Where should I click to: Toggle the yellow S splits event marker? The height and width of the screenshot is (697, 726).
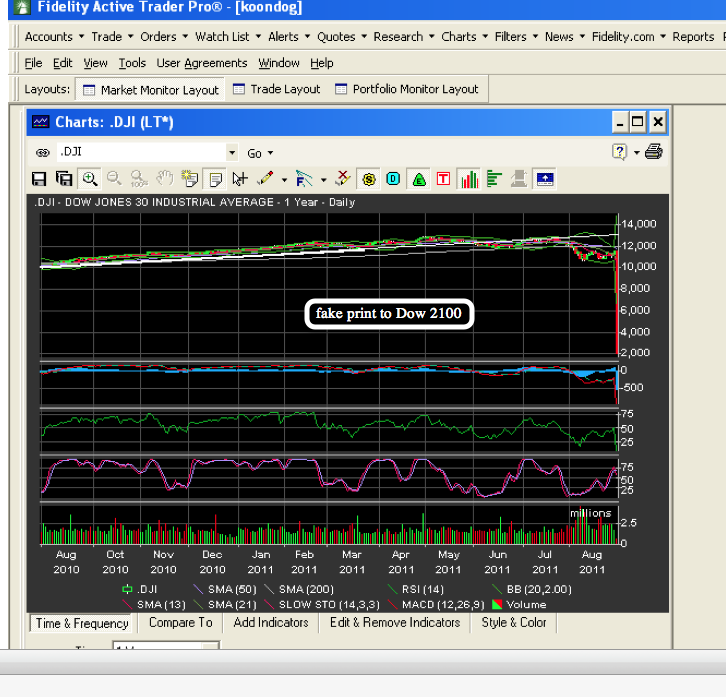click(x=369, y=179)
